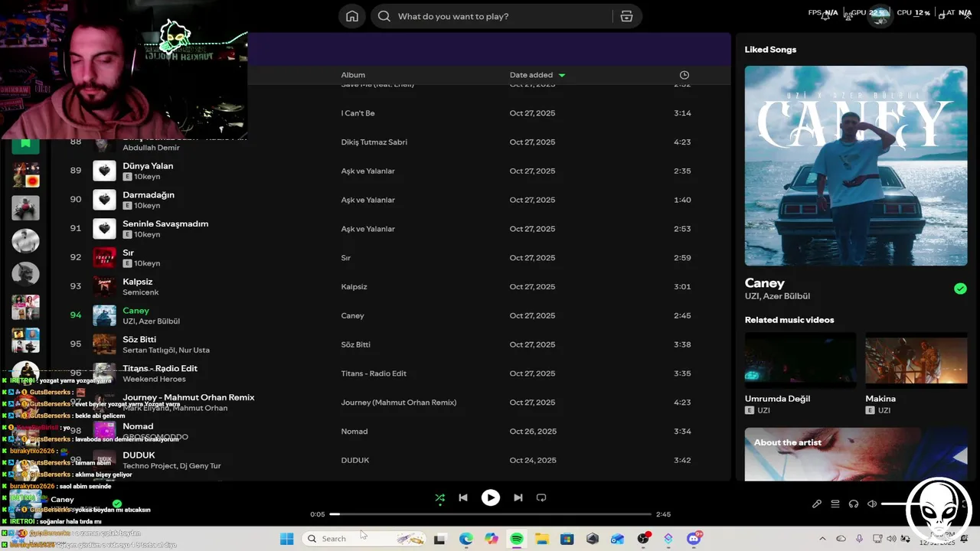The width and height of the screenshot is (980, 551).
Task: Remove Caney from Liked via green check
Action: point(960,289)
